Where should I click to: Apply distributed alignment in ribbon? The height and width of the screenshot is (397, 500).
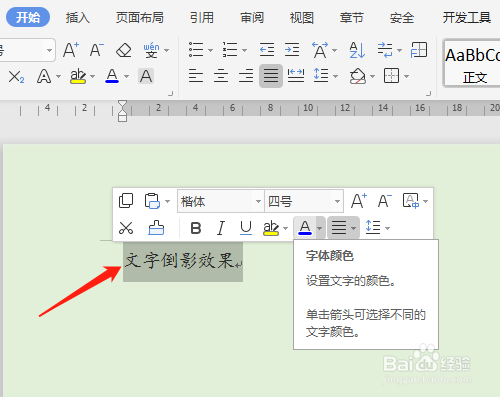pyautogui.click(x=296, y=76)
